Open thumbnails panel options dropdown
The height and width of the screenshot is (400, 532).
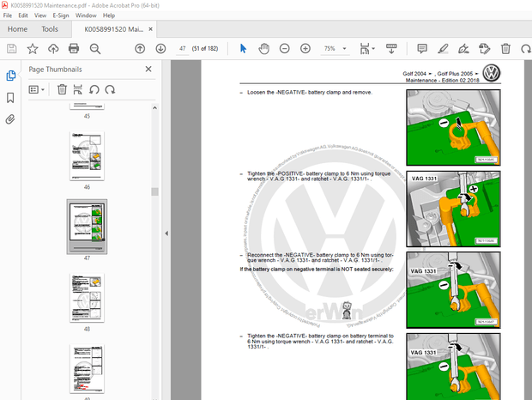37,89
